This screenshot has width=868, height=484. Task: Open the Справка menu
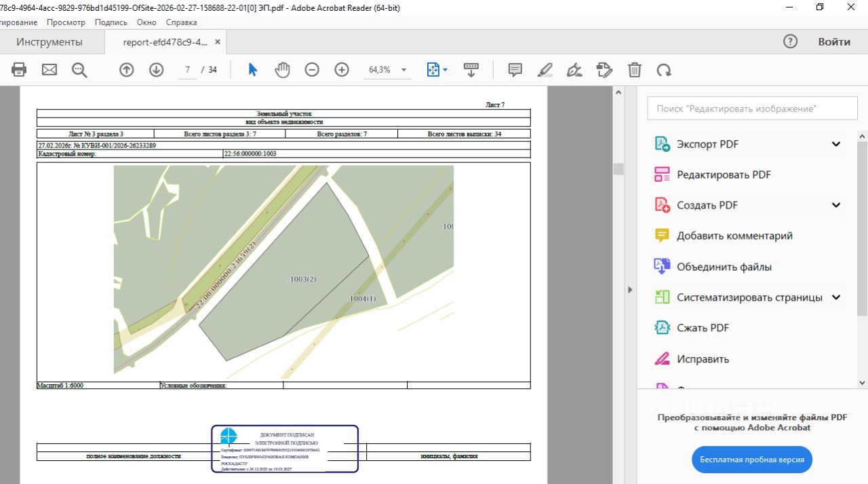[x=181, y=22]
